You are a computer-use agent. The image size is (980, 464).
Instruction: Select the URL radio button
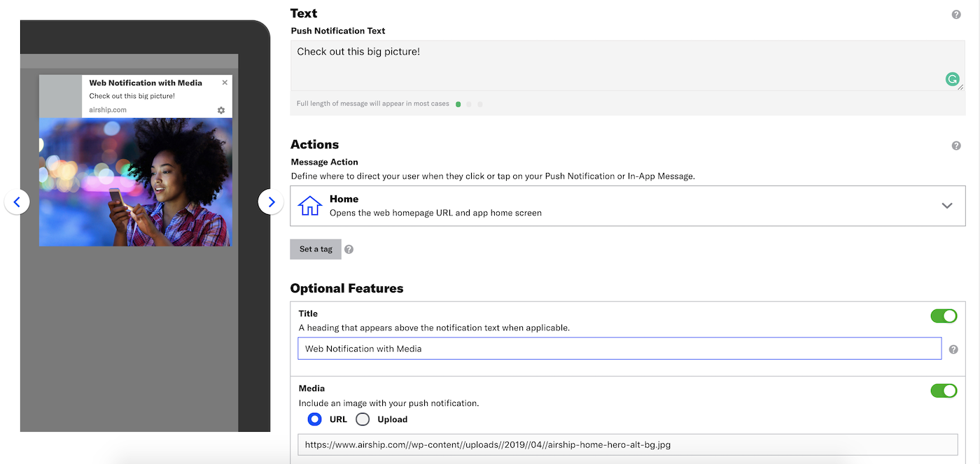pyautogui.click(x=314, y=419)
